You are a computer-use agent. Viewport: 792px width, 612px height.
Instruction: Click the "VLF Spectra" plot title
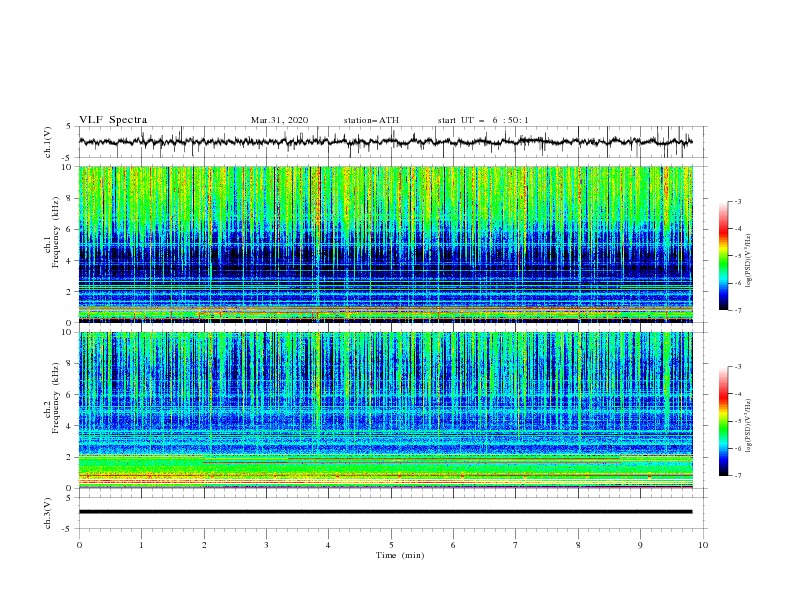coord(113,120)
